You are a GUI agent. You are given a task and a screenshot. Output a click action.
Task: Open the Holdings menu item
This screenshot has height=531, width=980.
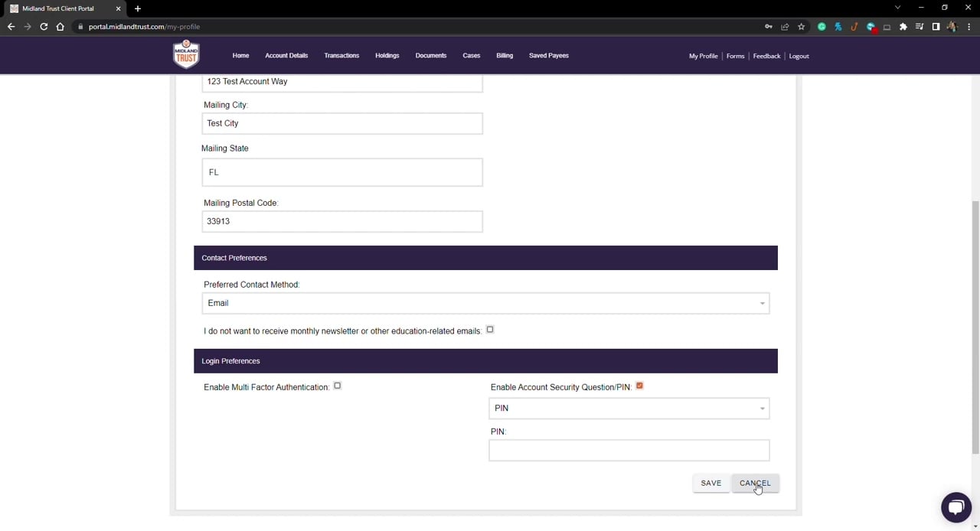(387, 56)
